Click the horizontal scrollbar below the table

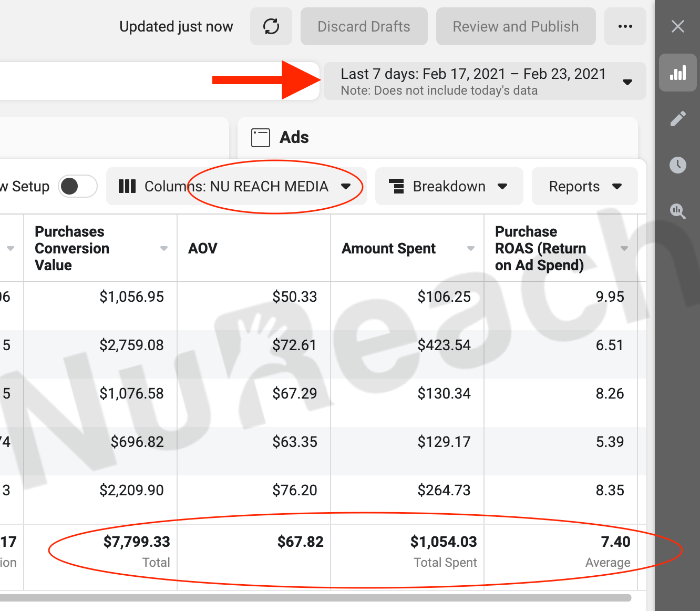coord(315,598)
